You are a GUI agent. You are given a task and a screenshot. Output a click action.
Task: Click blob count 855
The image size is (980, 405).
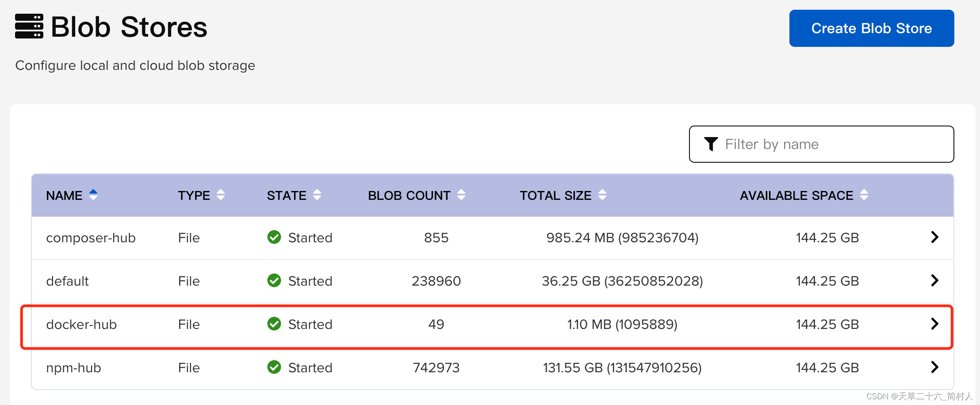[x=436, y=238]
